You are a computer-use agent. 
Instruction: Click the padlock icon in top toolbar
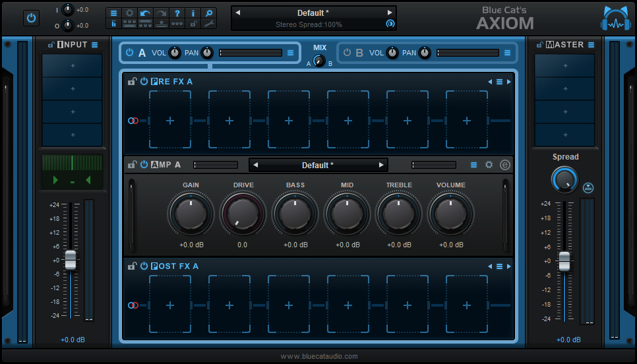point(193,24)
